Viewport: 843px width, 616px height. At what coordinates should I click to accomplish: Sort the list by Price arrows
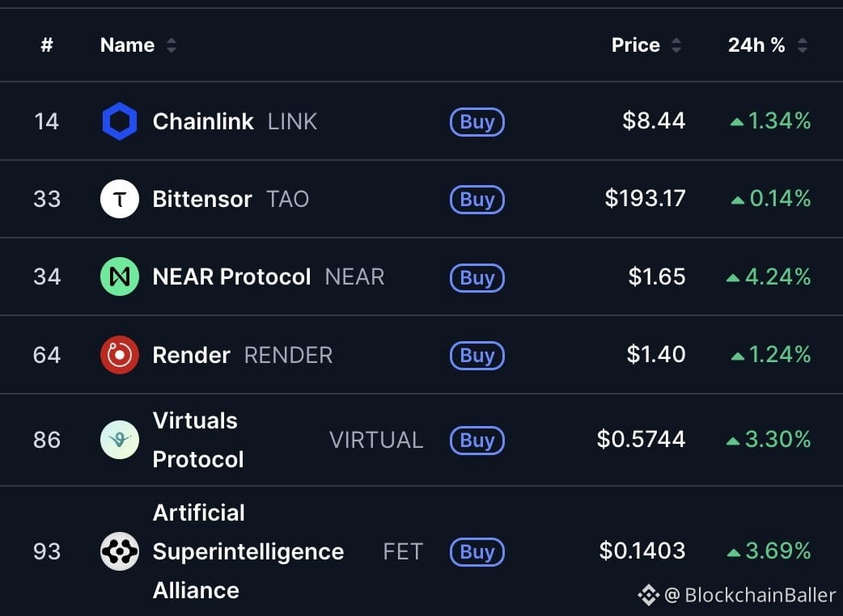click(x=676, y=45)
